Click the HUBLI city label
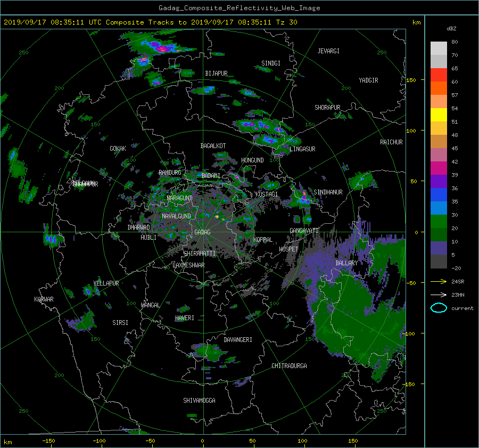 point(148,238)
